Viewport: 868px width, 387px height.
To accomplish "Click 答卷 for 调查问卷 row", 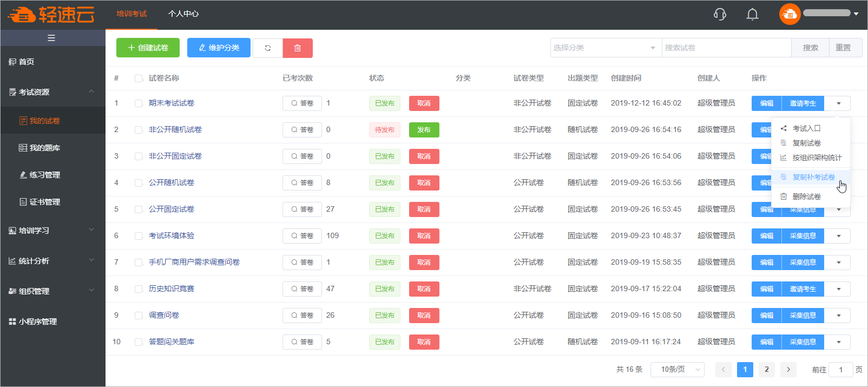I will [x=302, y=316].
